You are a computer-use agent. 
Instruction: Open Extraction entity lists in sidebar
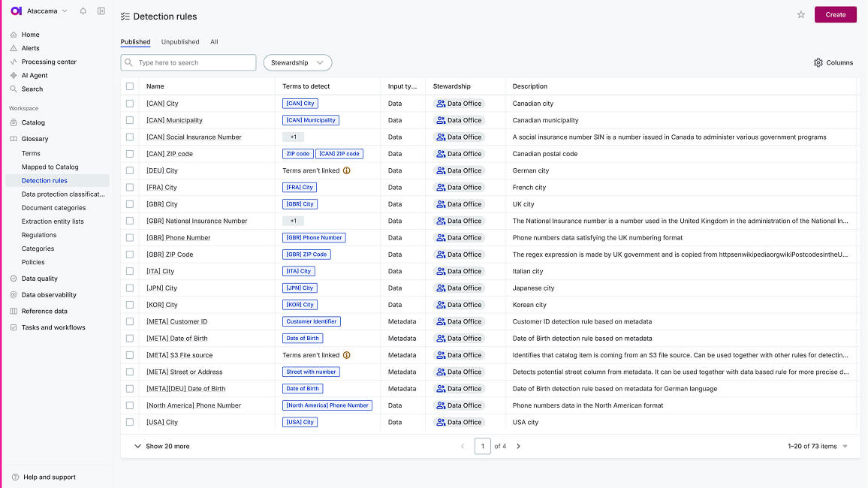pos(53,221)
